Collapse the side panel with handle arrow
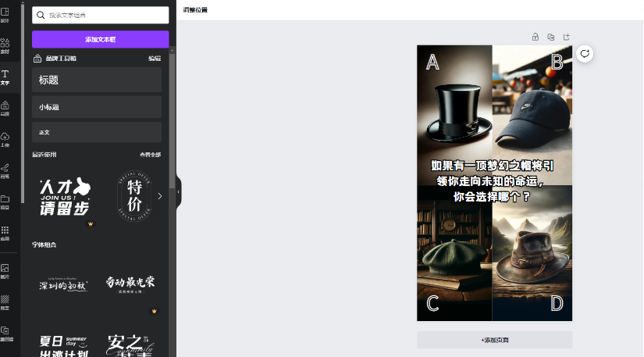This screenshot has height=357, width=644. click(x=178, y=192)
